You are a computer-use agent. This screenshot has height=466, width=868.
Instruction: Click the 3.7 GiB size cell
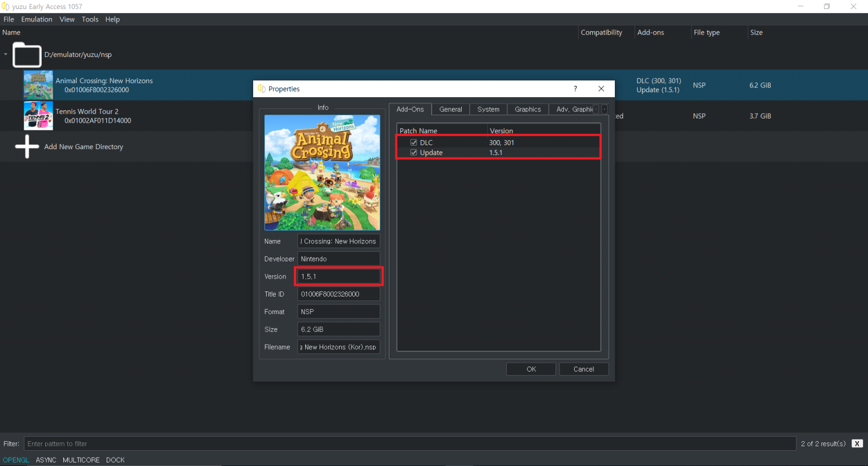click(x=760, y=116)
